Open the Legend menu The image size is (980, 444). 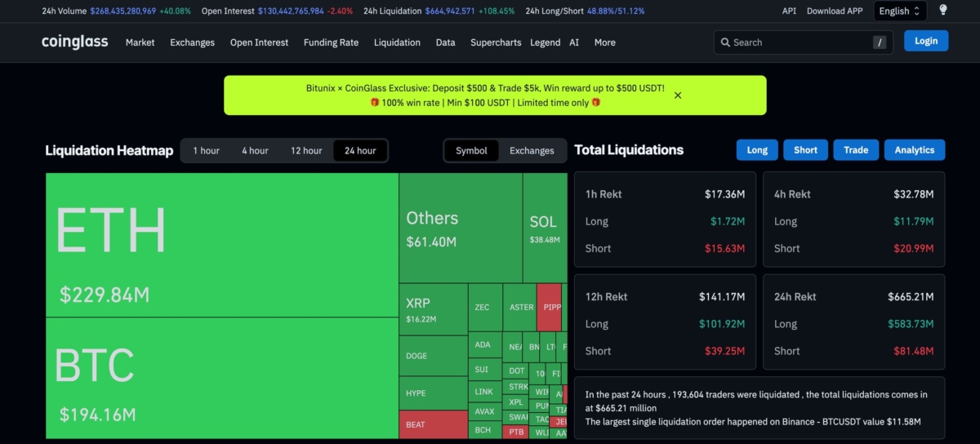tap(545, 42)
